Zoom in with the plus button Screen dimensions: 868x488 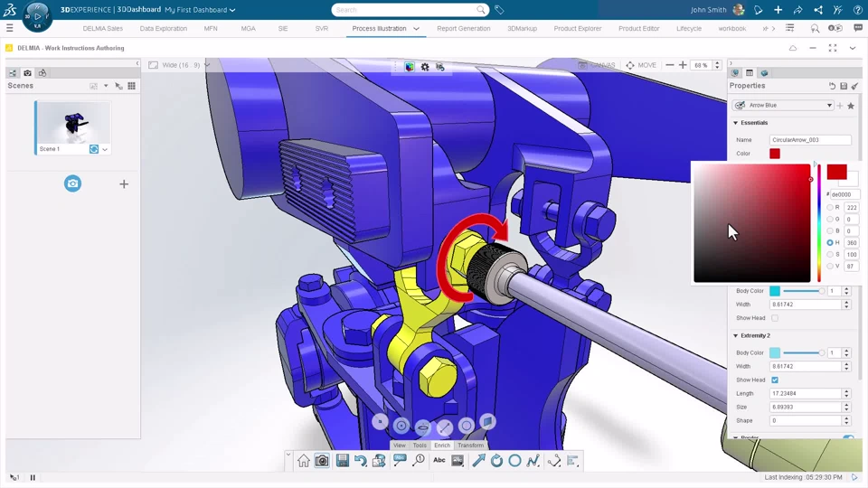tap(683, 65)
